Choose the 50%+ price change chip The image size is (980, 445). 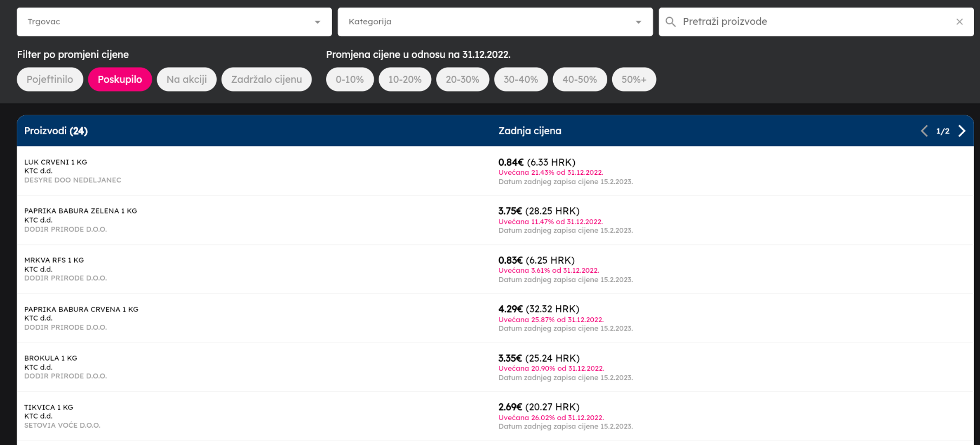pos(634,80)
